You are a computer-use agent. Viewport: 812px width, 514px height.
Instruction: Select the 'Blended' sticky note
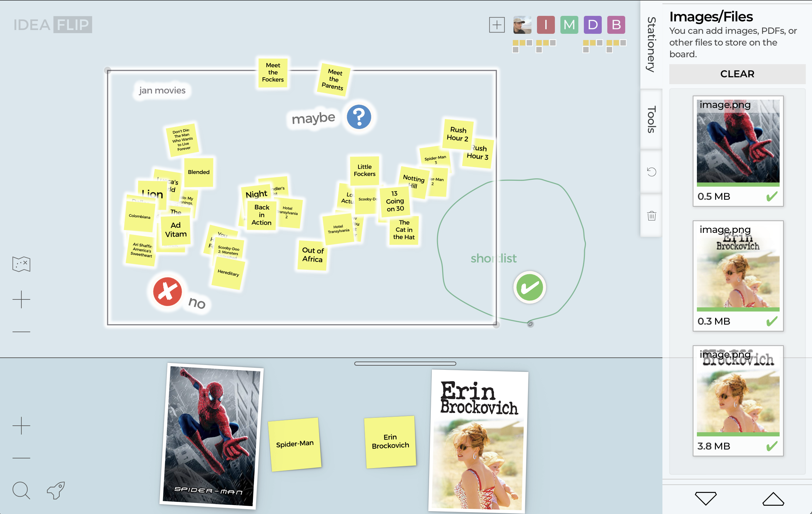[x=199, y=172]
